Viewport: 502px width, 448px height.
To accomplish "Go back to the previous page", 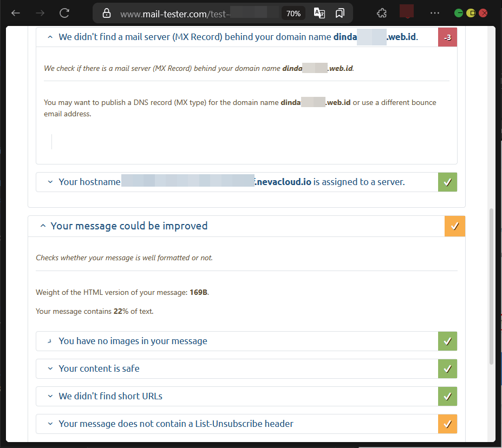I will click(16, 13).
